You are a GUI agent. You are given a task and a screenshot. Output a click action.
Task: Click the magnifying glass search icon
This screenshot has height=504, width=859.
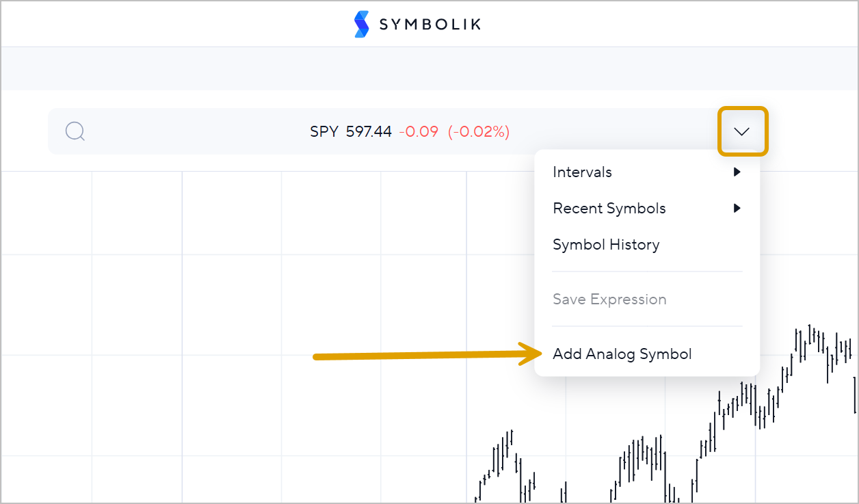pos(75,131)
